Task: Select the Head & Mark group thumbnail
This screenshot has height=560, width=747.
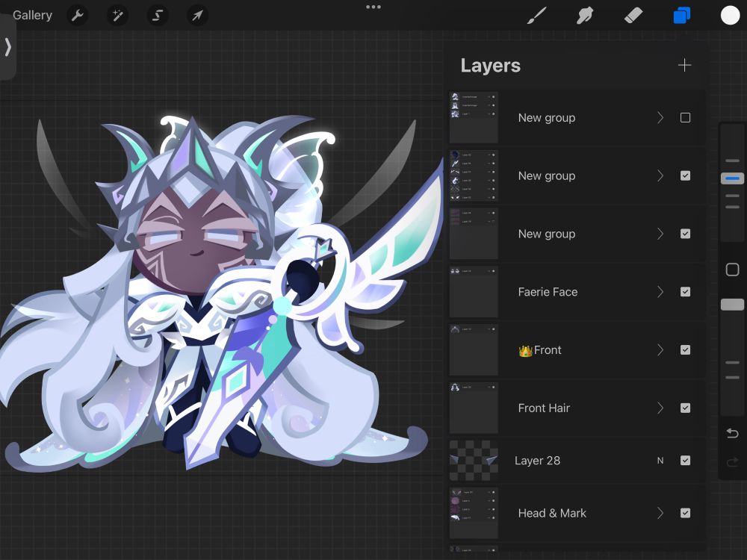Action: (x=474, y=513)
